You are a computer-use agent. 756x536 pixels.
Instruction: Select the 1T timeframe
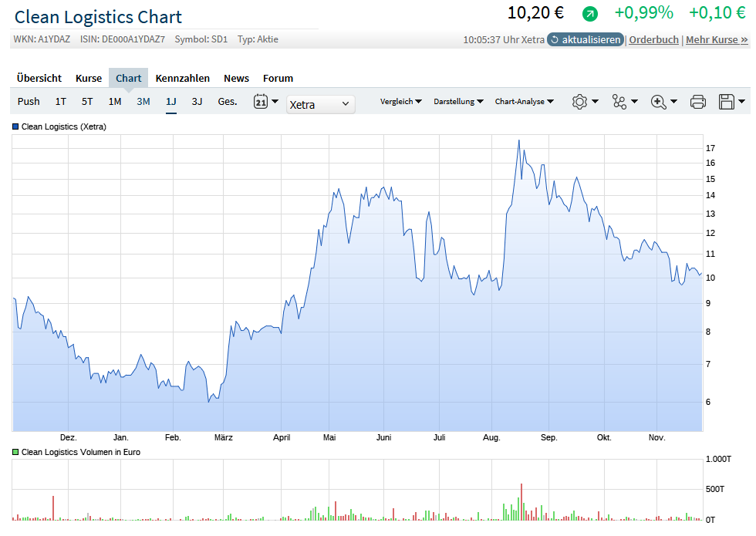(x=60, y=101)
